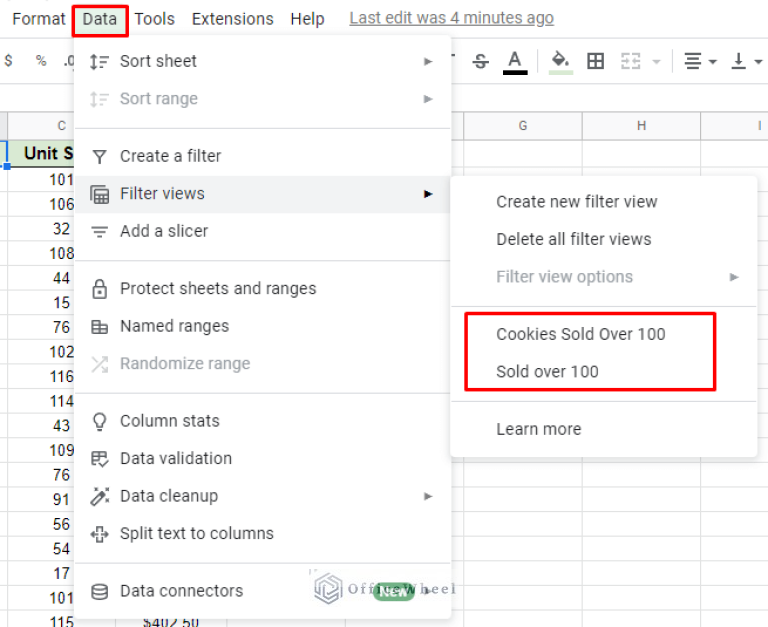This screenshot has height=627, width=768.
Task: Open vertical align dropdown
Action: (x=745, y=61)
